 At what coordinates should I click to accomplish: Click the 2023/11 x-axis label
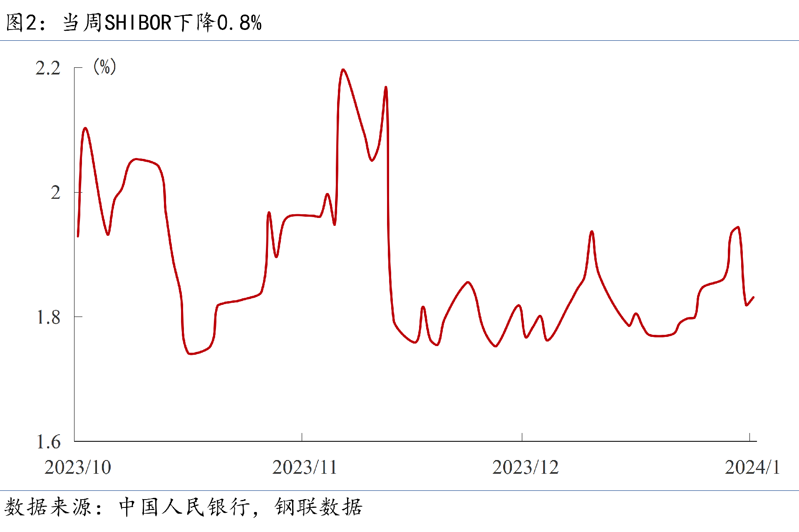(x=305, y=468)
